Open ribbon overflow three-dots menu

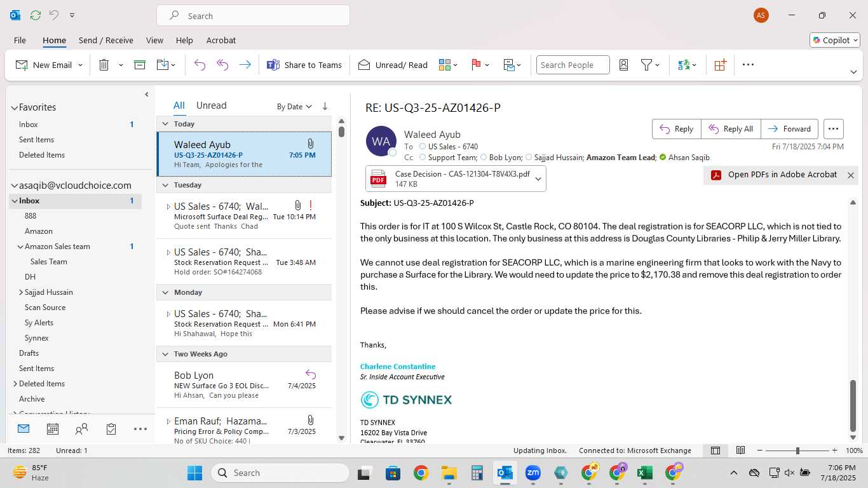[x=748, y=65]
